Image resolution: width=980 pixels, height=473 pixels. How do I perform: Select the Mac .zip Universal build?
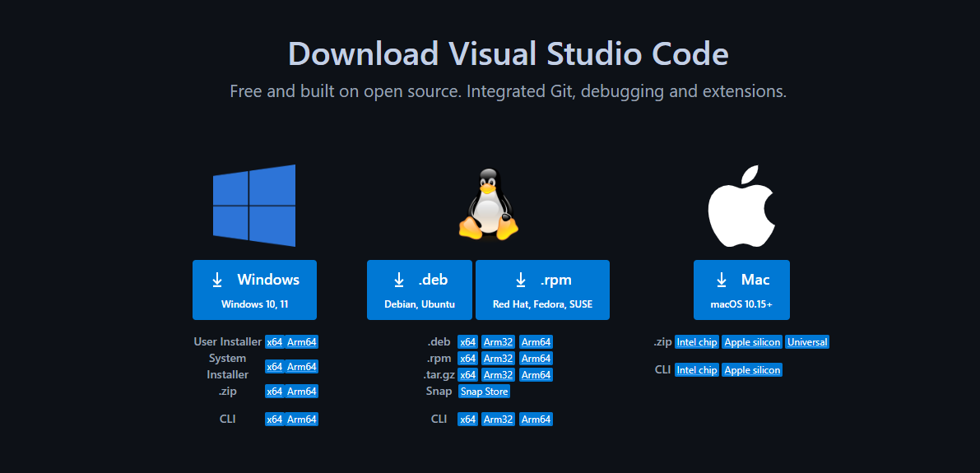(x=807, y=342)
